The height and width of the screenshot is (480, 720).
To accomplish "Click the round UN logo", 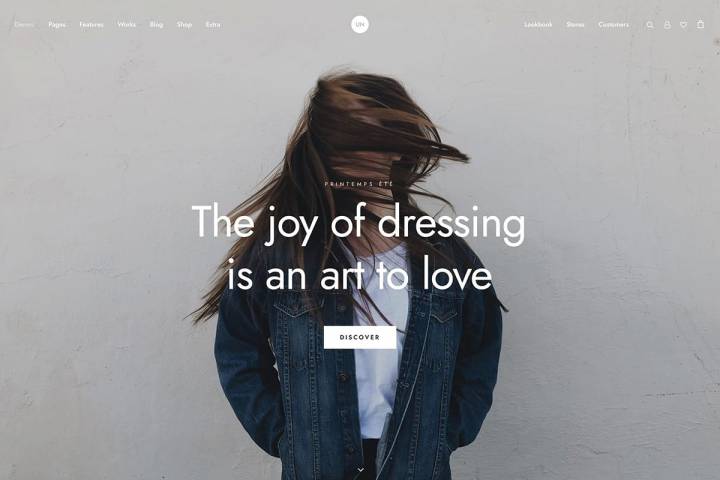I will tap(360, 24).
